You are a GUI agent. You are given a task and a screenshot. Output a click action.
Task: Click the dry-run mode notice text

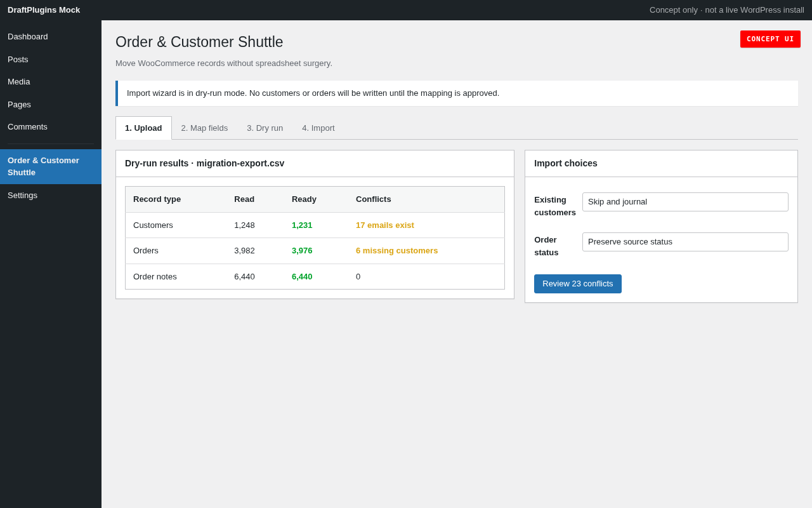point(313,93)
